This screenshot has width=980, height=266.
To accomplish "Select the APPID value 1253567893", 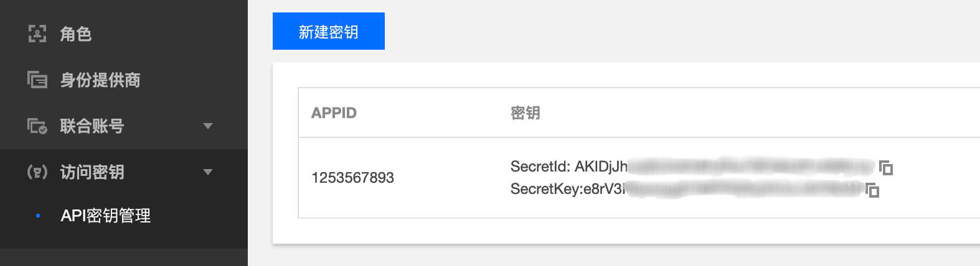I will (353, 178).
